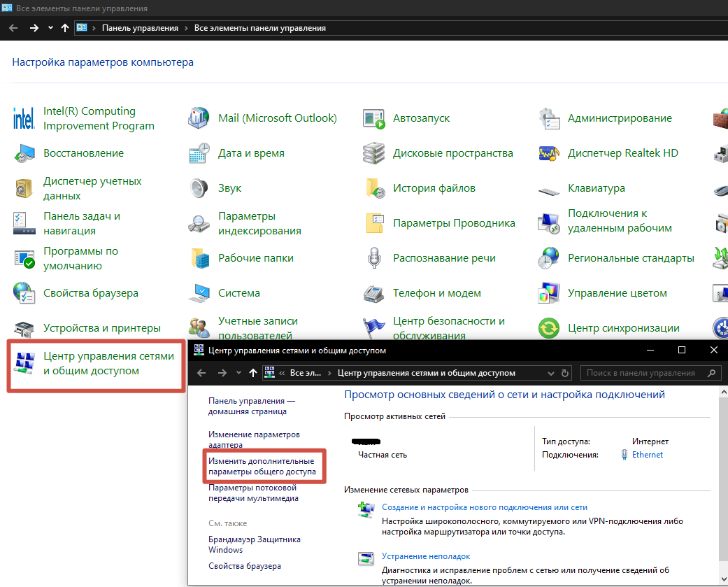This screenshot has height=587, width=728.
Task: Open the Диспетчер Realtek HD icon
Action: [549, 153]
